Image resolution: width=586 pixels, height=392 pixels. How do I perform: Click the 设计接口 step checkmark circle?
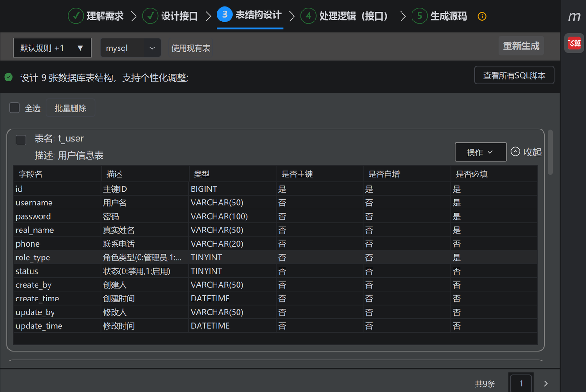coord(150,16)
